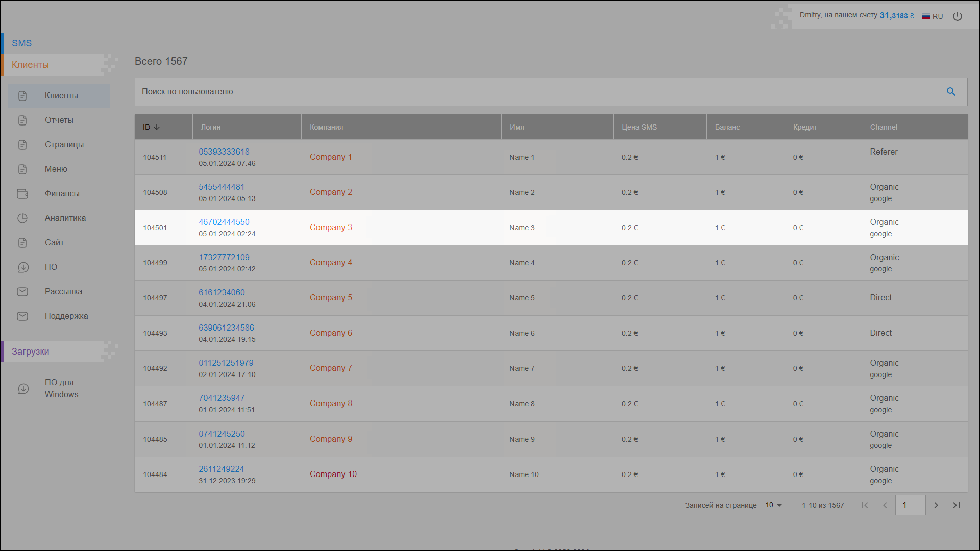Click Company 5 link

(331, 298)
